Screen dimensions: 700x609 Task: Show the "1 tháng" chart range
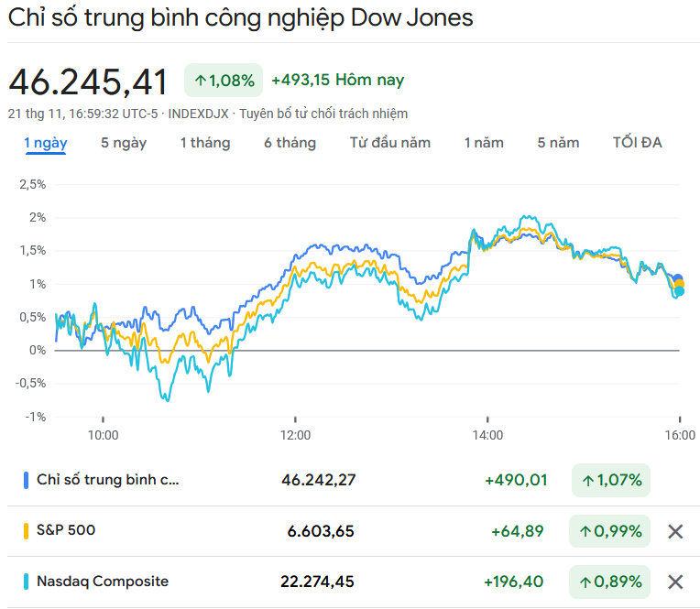click(x=204, y=143)
